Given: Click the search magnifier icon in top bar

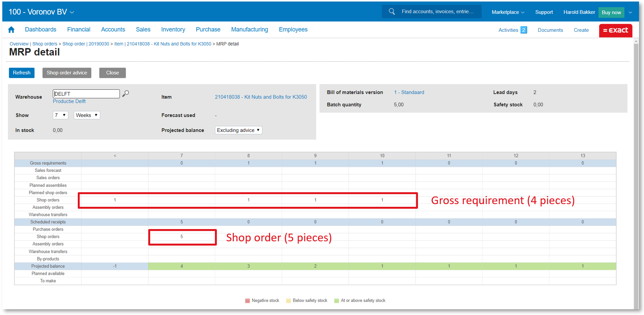Looking at the screenshot, I should click(392, 12).
